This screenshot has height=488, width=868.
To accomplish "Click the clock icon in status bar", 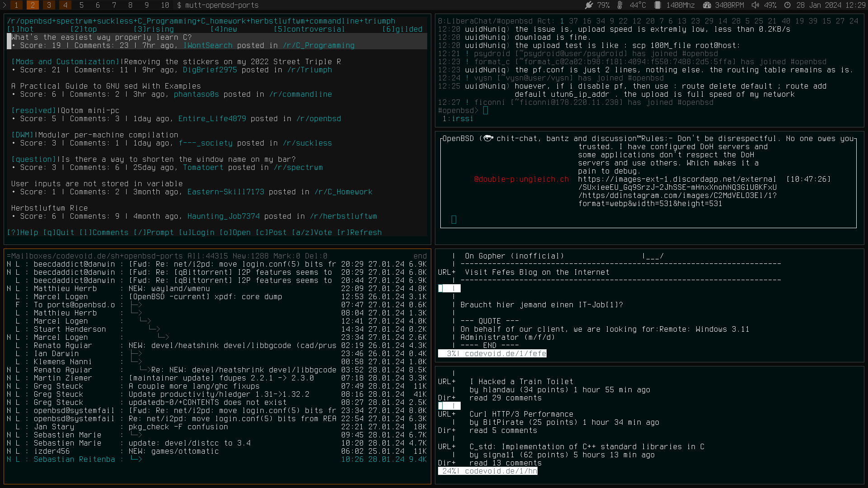I will tap(787, 5).
